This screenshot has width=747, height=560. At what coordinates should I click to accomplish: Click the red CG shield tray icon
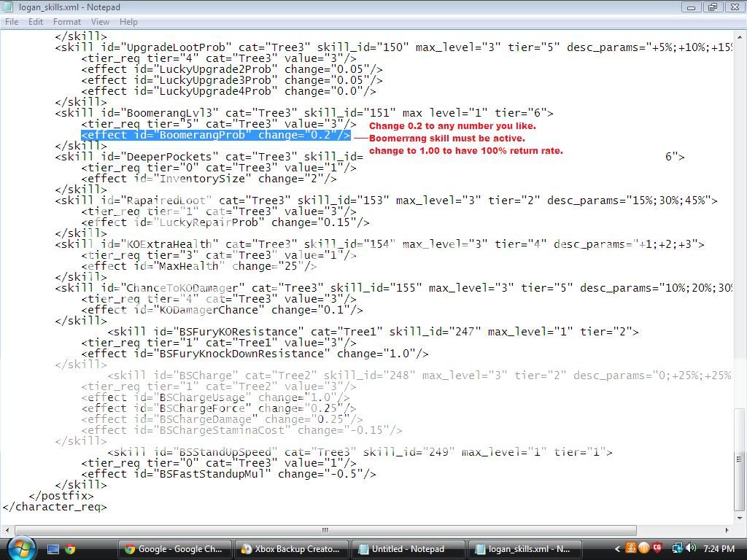tap(657, 548)
